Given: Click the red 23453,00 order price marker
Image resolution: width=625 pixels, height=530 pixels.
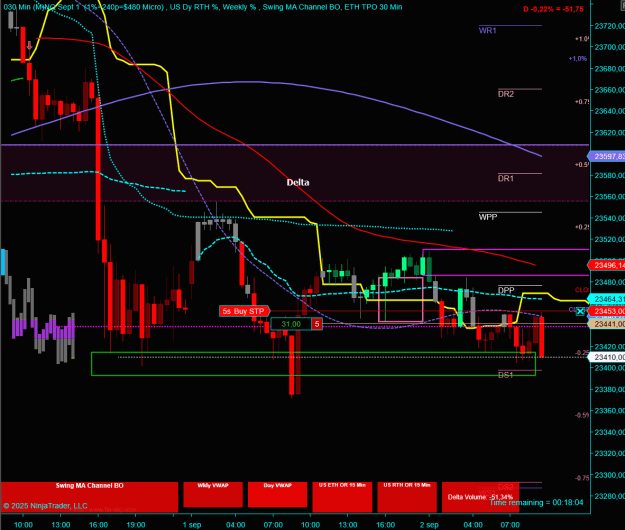Looking at the screenshot, I should click(607, 311).
